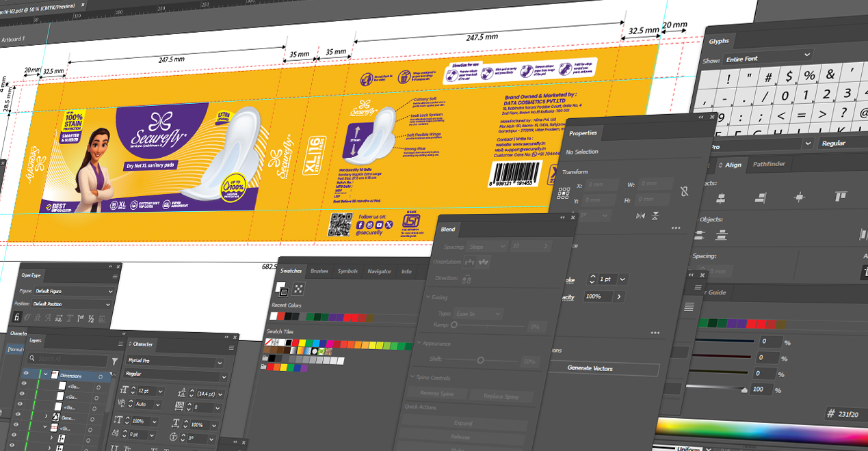Click the Fill and Stroke indicator in Swatches
The width and height of the screenshot is (868, 451).
point(282,289)
